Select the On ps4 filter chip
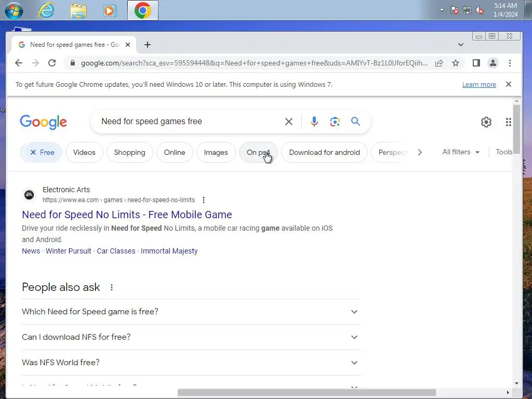The width and height of the screenshot is (532, 399). coord(258,152)
